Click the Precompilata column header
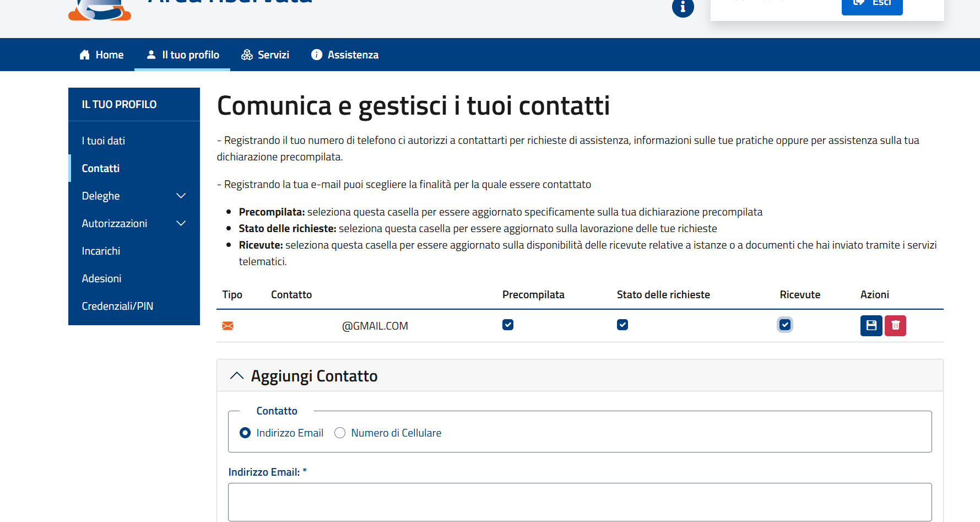Viewport: 980px width, 522px height. point(533,294)
